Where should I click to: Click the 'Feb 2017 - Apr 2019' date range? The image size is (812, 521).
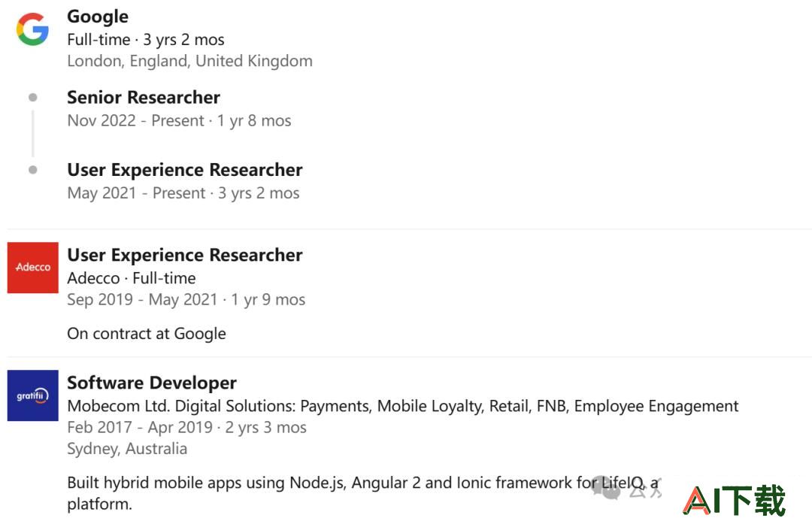(x=140, y=427)
